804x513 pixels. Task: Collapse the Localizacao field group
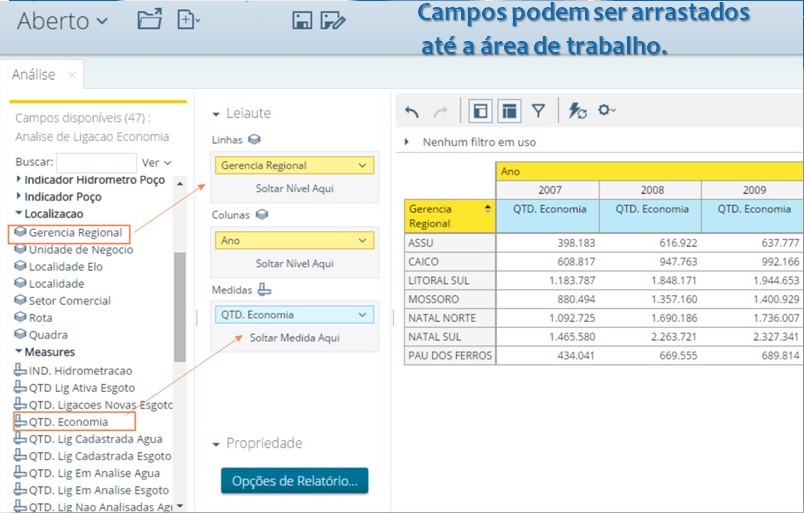tap(19, 214)
